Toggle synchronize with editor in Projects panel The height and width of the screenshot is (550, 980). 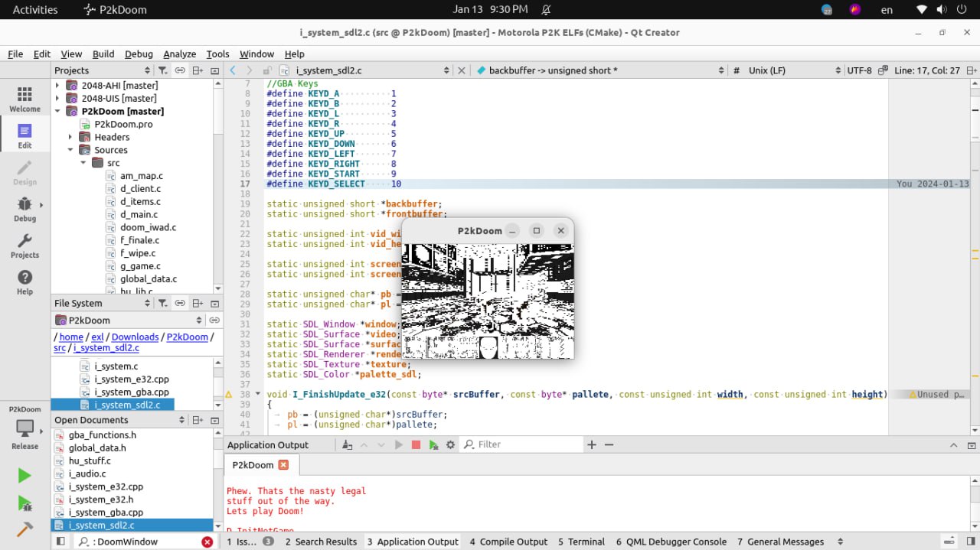(180, 70)
